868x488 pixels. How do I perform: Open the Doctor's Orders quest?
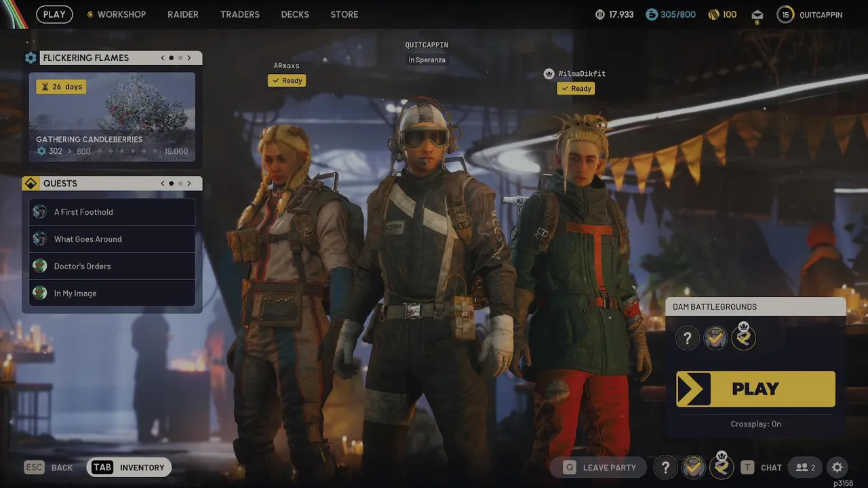(x=112, y=266)
